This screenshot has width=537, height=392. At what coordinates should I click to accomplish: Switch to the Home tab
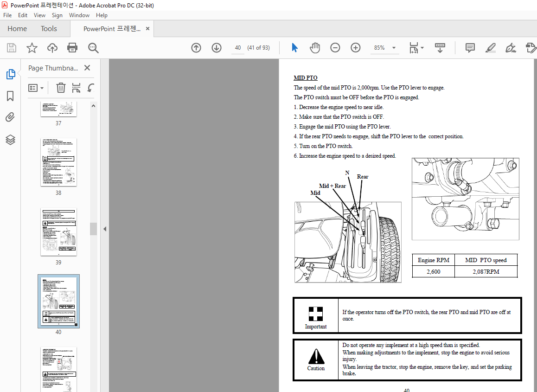tap(17, 28)
